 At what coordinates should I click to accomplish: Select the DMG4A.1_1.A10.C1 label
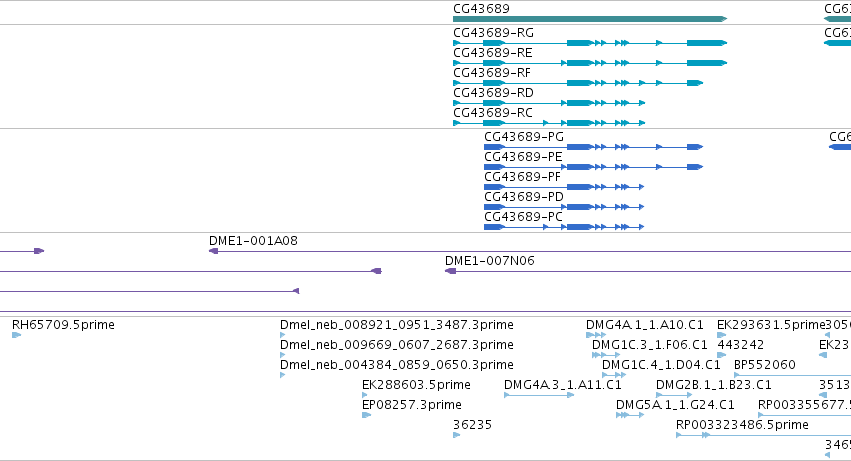[x=645, y=325]
